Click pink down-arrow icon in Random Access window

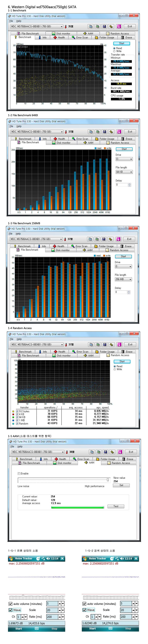pos(119,344)
